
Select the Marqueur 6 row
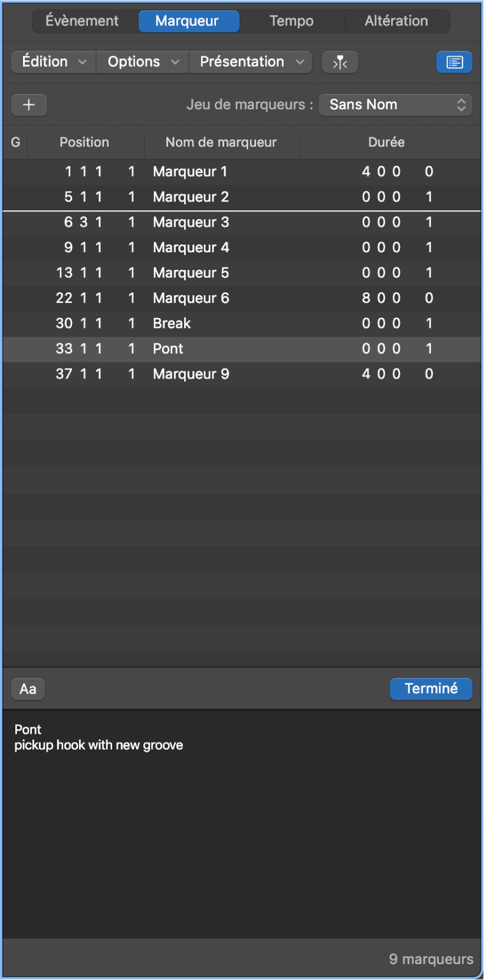point(177,298)
